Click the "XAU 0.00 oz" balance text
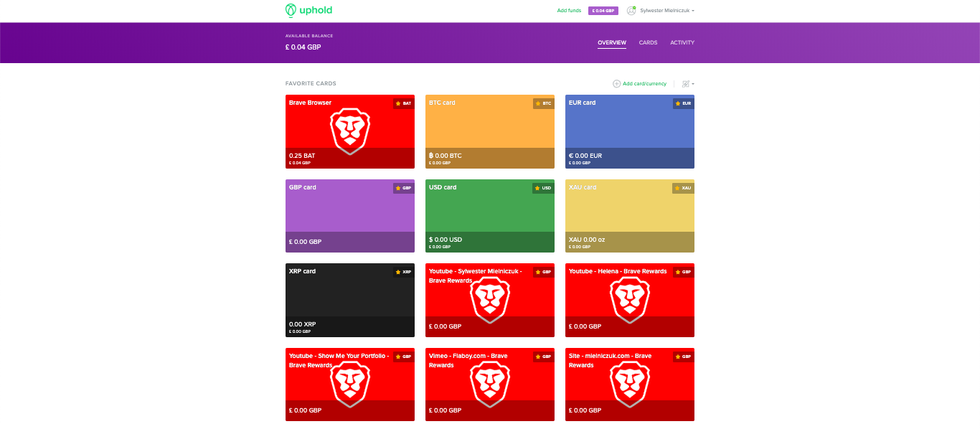Viewport: 980px width, 429px height. click(587, 240)
